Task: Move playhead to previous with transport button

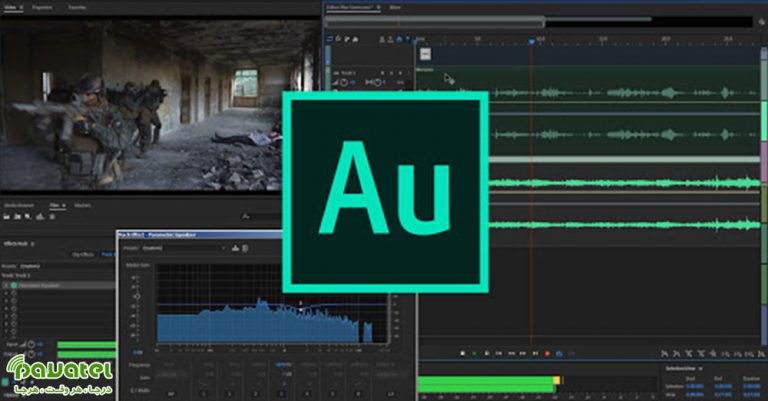Action: click(499, 353)
